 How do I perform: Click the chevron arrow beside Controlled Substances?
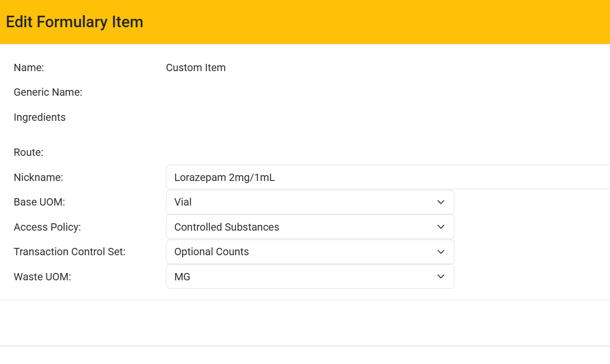440,227
